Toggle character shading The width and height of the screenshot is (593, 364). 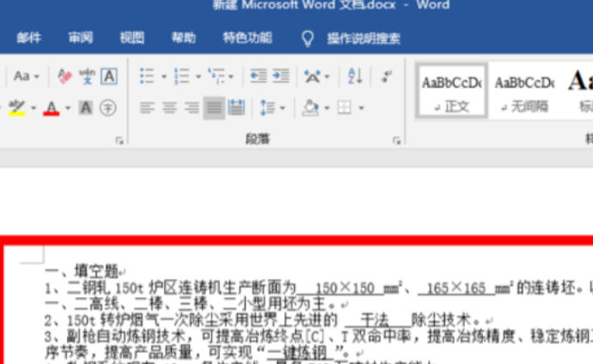coord(85,108)
